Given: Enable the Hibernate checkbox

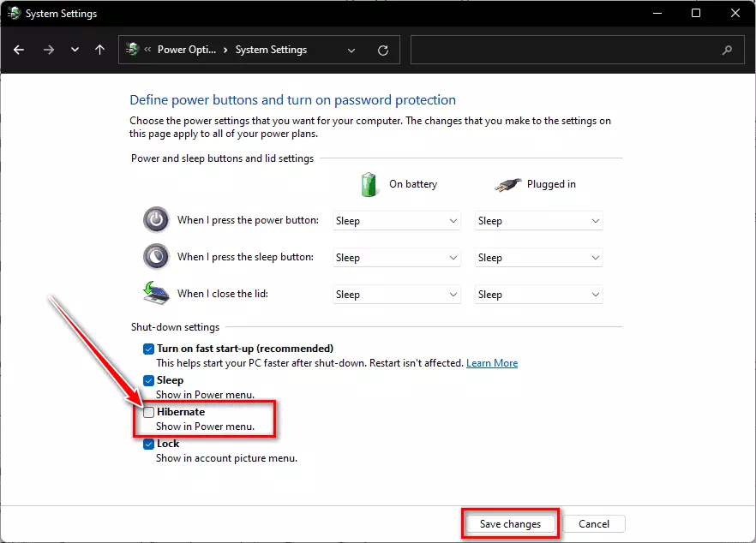Looking at the screenshot, I should tap(149, 412).
